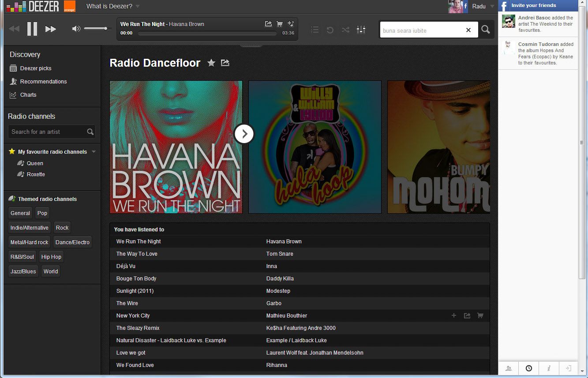This screenshot has height=378, width=588.
Task: Select the Rock radio theme
Action: coord(62,228)
